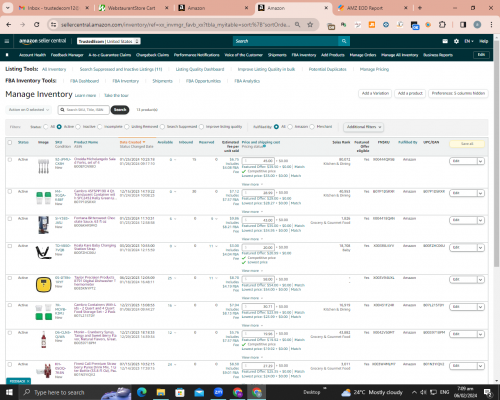Image resolution: width=500 pixels, height=400 pixels.
Task: Click the Amazon Seller Central logo
Action: coord(42,41)
